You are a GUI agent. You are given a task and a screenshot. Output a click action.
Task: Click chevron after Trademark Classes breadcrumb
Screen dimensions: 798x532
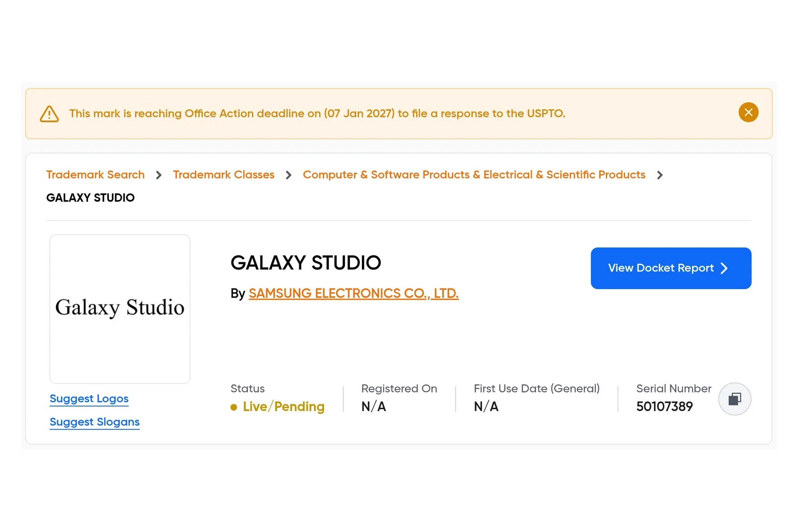click(288, 175)
